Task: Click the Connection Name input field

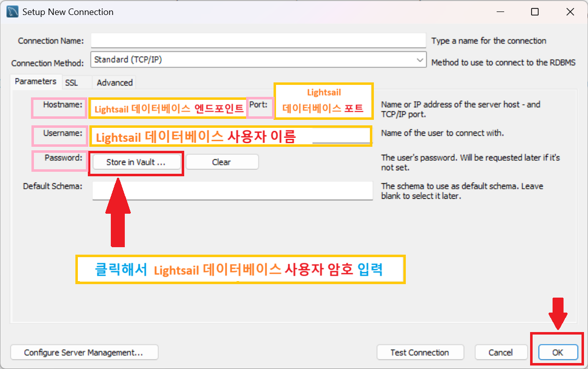Action: point(259,40)
